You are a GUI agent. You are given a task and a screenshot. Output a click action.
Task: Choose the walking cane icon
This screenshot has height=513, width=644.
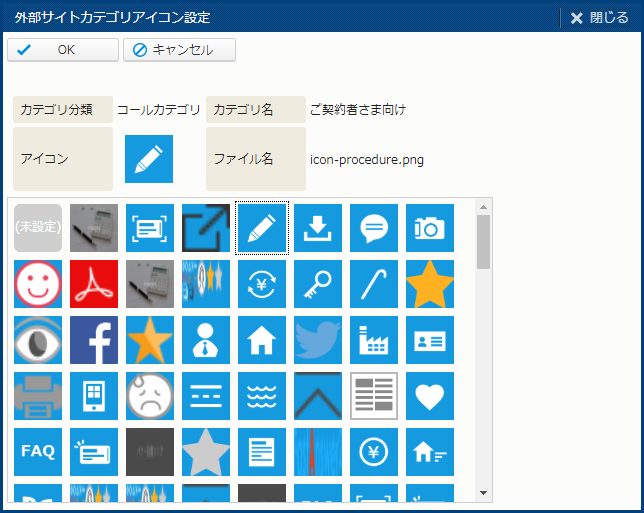tap(374, 284)
